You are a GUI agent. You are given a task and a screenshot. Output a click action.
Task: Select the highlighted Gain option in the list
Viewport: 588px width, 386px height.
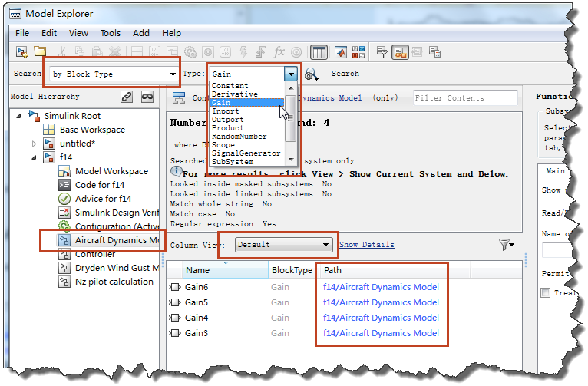coord(247,103)
